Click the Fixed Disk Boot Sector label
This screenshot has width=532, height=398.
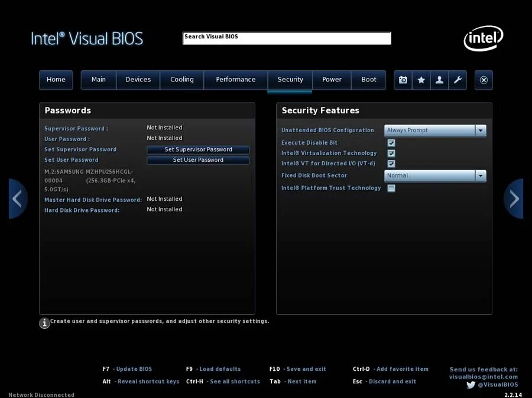tap(314, 175)
